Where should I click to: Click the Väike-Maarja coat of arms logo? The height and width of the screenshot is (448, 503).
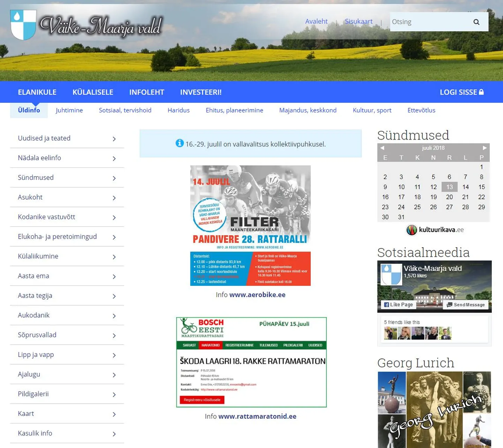coord(23,25)
